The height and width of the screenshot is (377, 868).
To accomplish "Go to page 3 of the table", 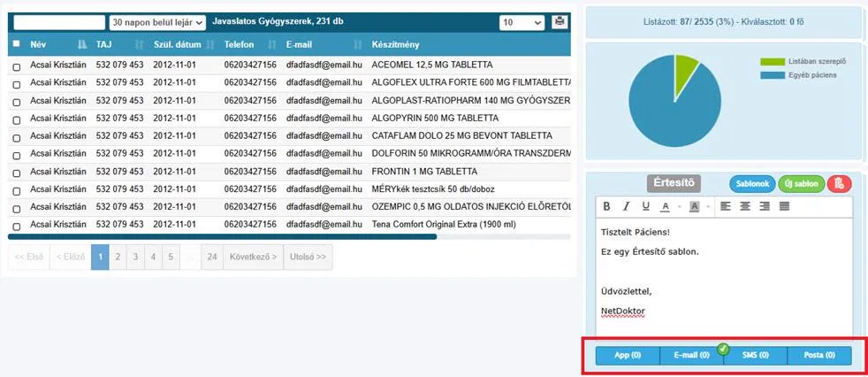I will coord(135,258).
